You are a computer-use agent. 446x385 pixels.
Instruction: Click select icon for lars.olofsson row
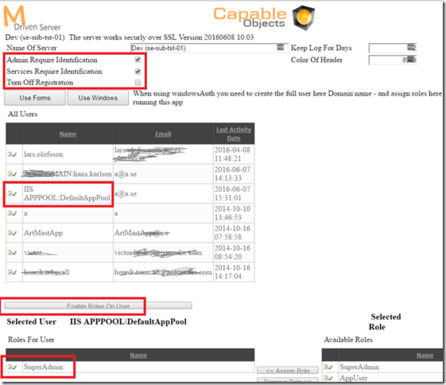(x=13, y=154)
